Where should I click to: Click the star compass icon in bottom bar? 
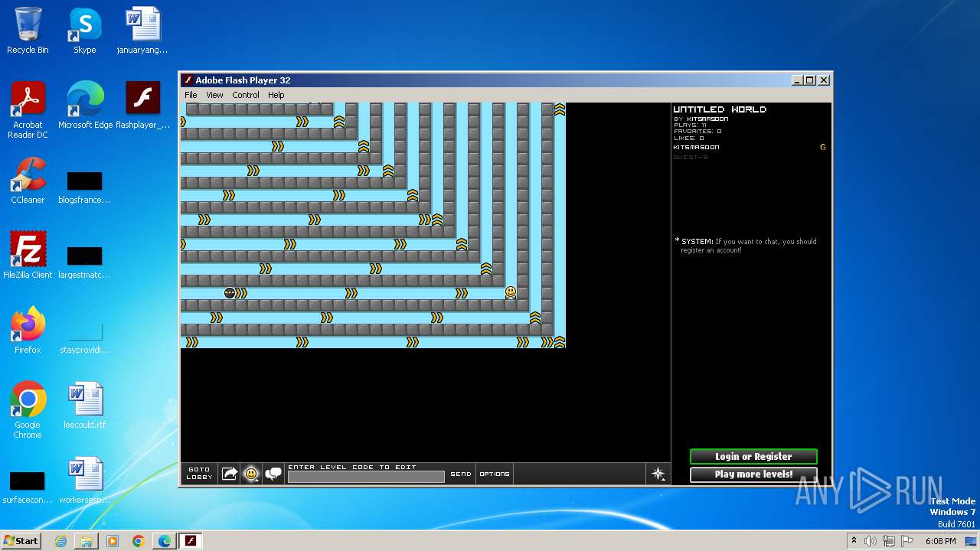coord(658,474)
